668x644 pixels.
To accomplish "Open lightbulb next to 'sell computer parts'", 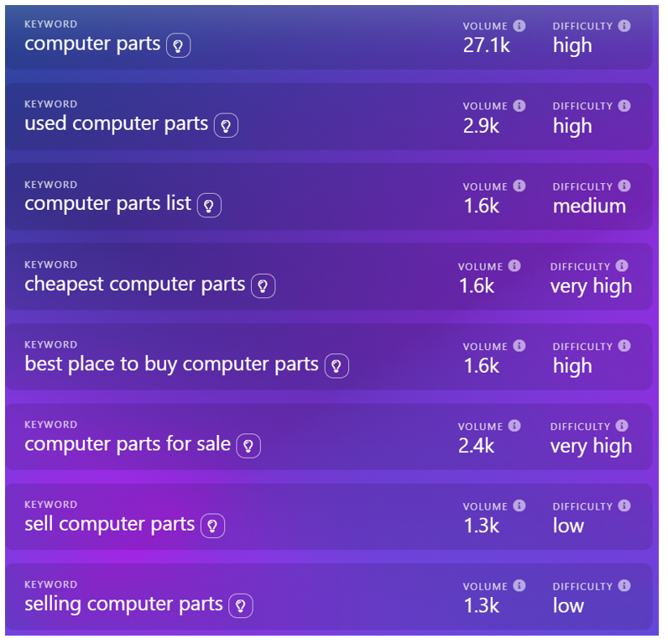I will click(212, 526).
